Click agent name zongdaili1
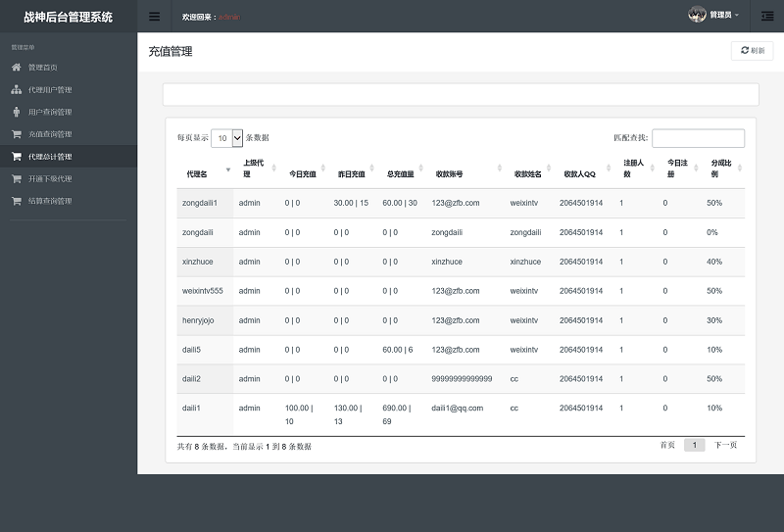 (200, 203)
